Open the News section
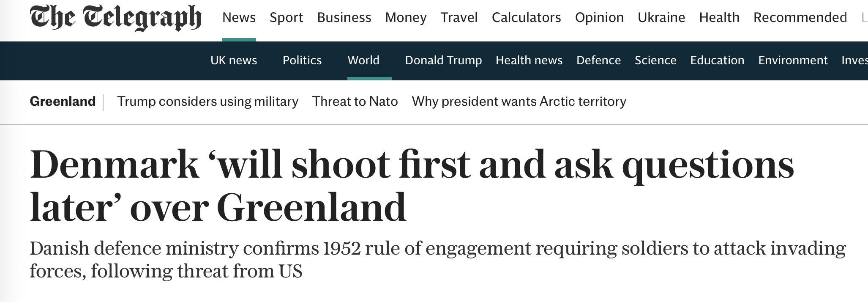 pyautogui.click(x=239, y=17)
